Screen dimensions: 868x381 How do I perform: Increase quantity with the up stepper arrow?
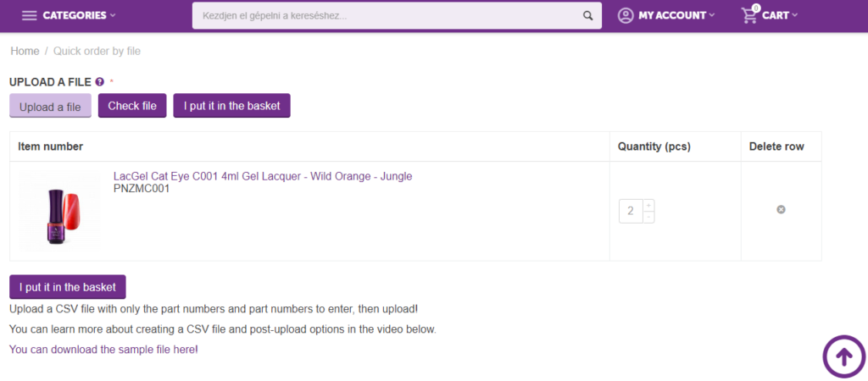coord(648,205)
